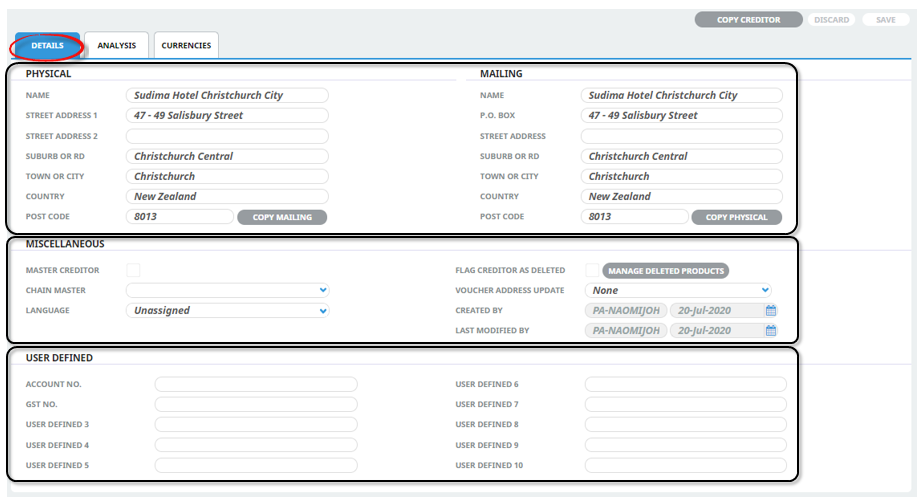Focus the User Defined 3 field

click(x=256, y=424)
